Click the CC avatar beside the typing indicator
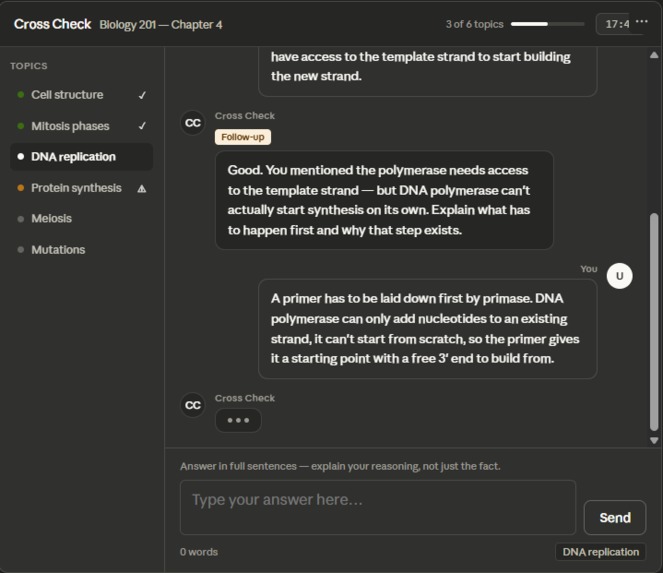Viewport: 663px width, 573px height. click(193, 405)
